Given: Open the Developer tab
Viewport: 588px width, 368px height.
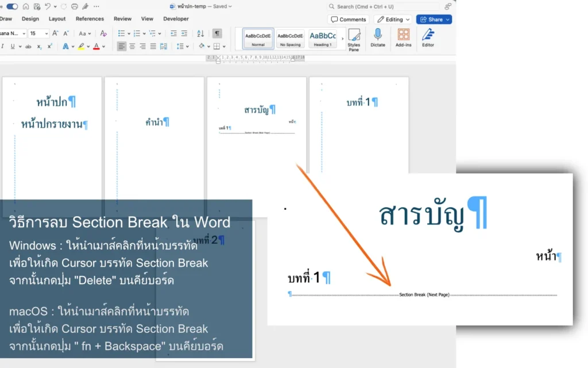Looking at the screenshot, I should [176, 19].
